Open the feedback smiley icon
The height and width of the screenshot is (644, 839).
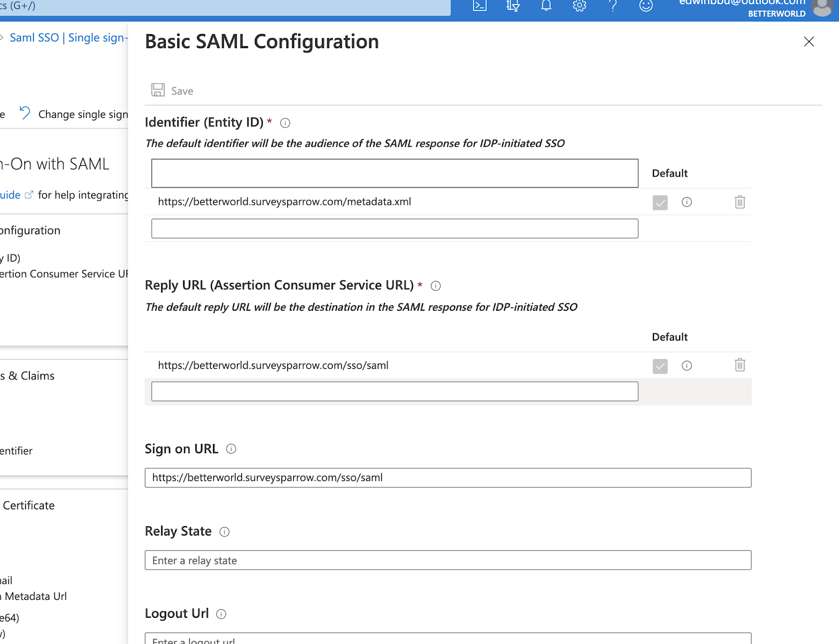[x=646, y=6]
